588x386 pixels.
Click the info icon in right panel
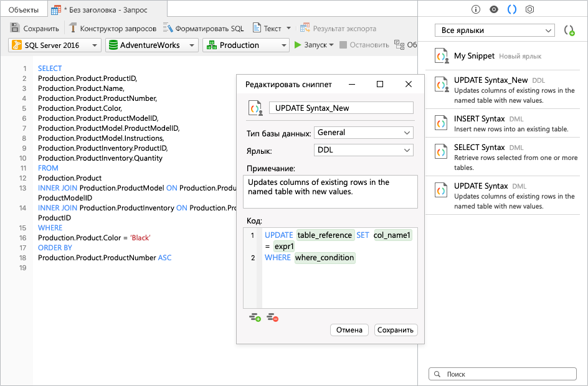coord(475,9)
